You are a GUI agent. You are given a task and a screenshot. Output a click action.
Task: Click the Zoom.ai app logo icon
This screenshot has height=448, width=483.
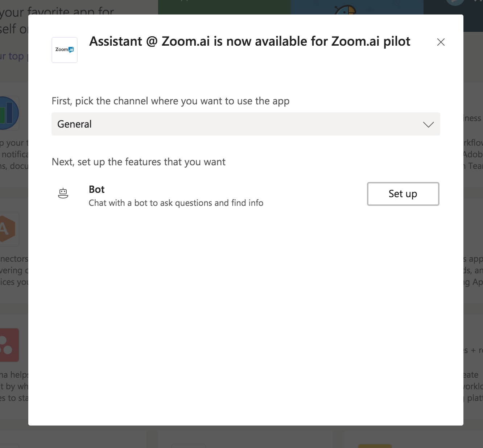point(65,50)
